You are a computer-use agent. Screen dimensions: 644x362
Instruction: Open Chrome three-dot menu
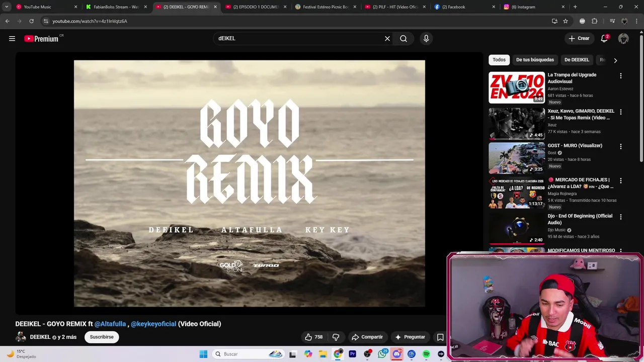click(x=637, y=21)
